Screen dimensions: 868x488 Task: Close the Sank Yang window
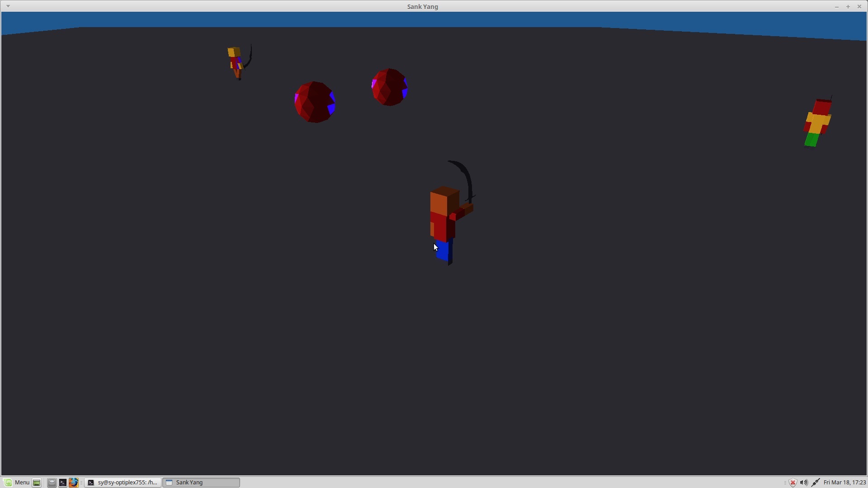859,6
